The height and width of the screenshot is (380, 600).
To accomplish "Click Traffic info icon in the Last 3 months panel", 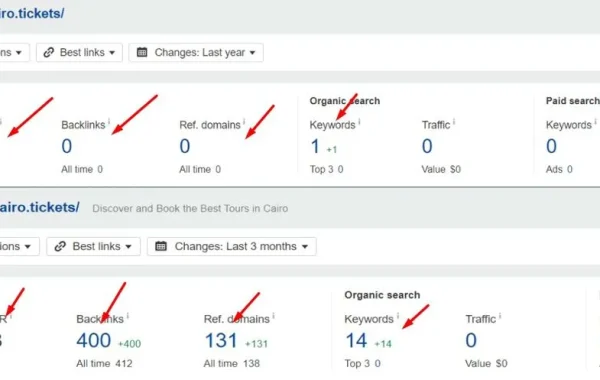I will 500,316.
